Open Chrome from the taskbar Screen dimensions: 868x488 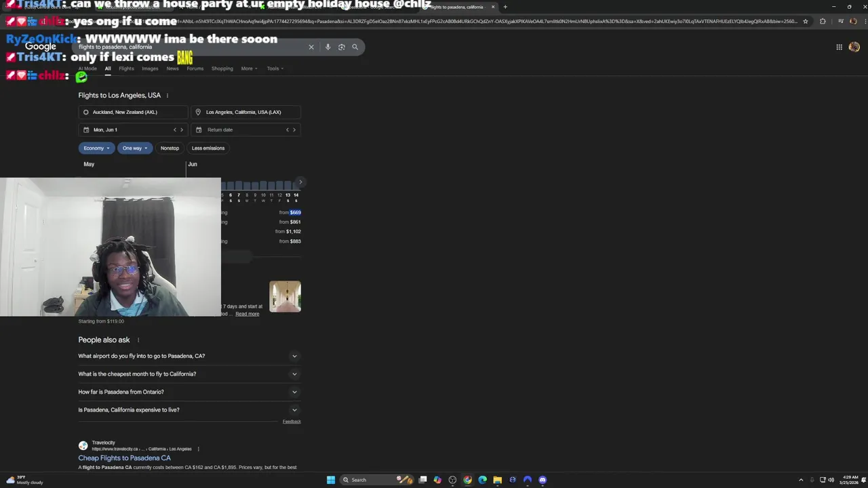467,480
